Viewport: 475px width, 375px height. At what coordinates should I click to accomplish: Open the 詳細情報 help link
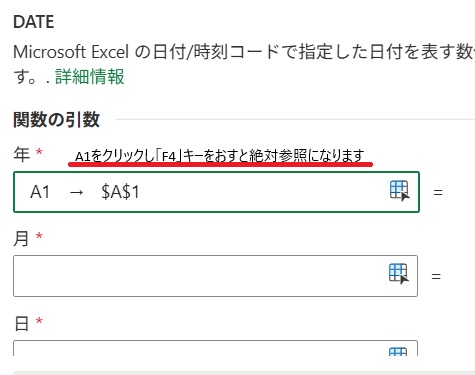[90, 76]
